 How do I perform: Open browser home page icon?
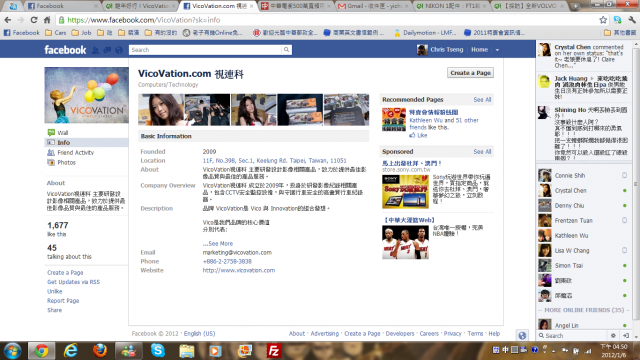[47, 20]
